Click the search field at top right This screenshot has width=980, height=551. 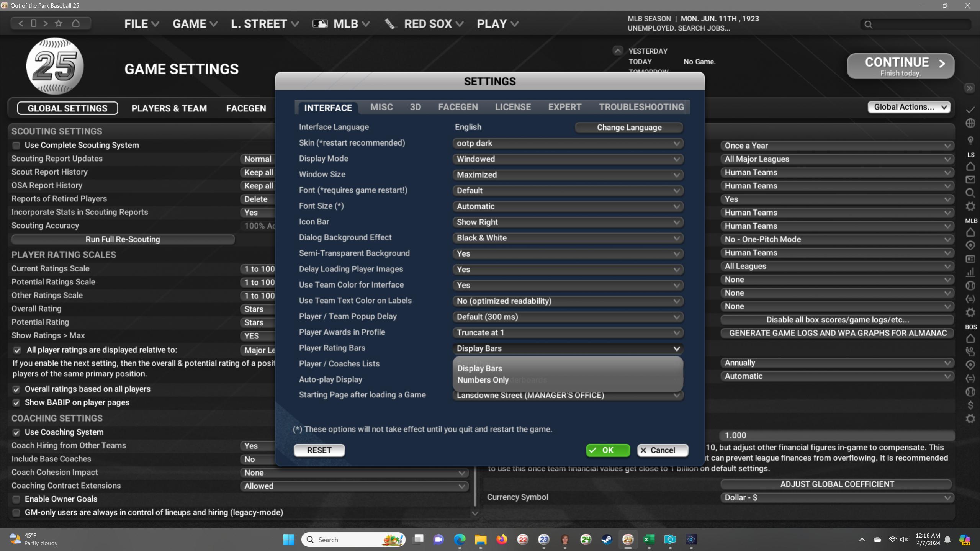pos(919,25)
